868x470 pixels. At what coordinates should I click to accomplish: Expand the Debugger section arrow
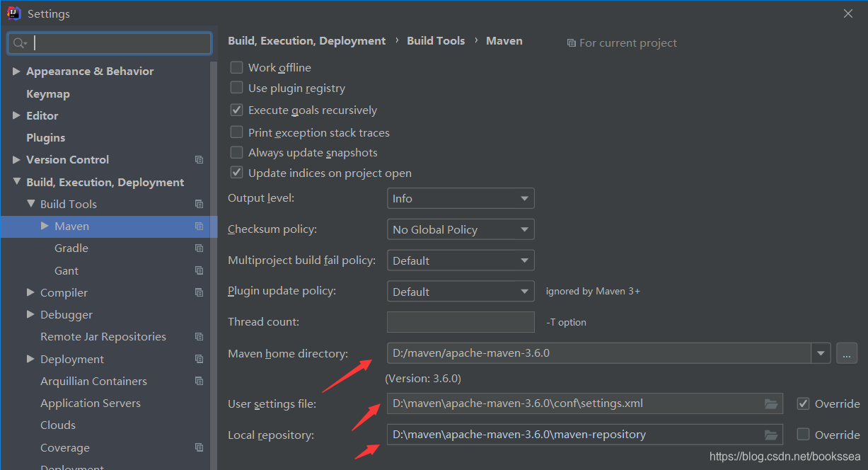[30, 314]
